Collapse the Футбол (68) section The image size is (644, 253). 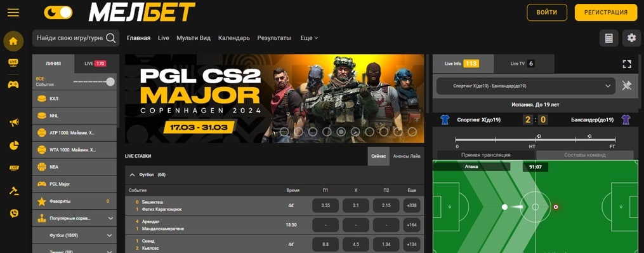(x=132, y=175)
